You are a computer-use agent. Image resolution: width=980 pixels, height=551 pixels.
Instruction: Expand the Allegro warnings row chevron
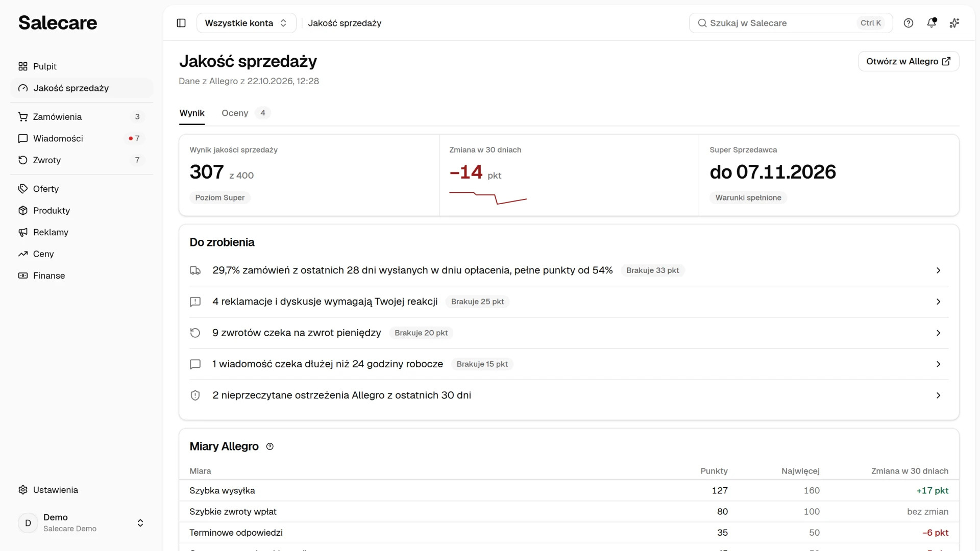pos(938,395)
